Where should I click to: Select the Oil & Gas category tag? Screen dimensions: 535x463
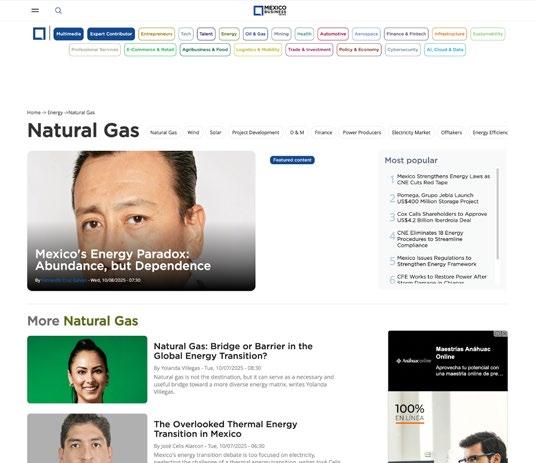[x=255, y=34]
